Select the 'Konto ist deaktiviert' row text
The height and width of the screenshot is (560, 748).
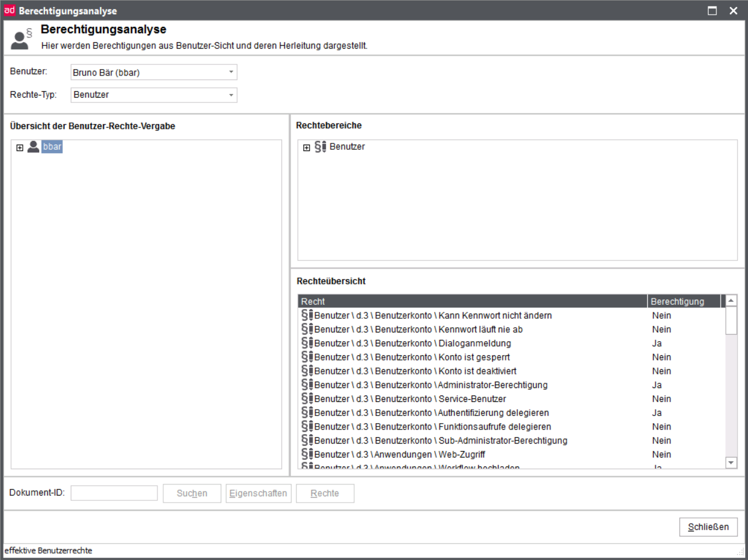(x=416, y=371)
